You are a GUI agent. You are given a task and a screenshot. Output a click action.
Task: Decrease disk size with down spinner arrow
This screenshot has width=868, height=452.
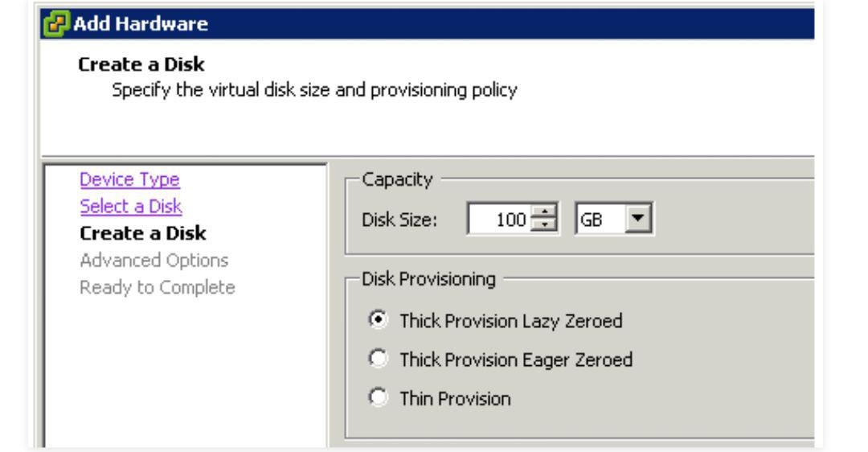tap(545, 225)
